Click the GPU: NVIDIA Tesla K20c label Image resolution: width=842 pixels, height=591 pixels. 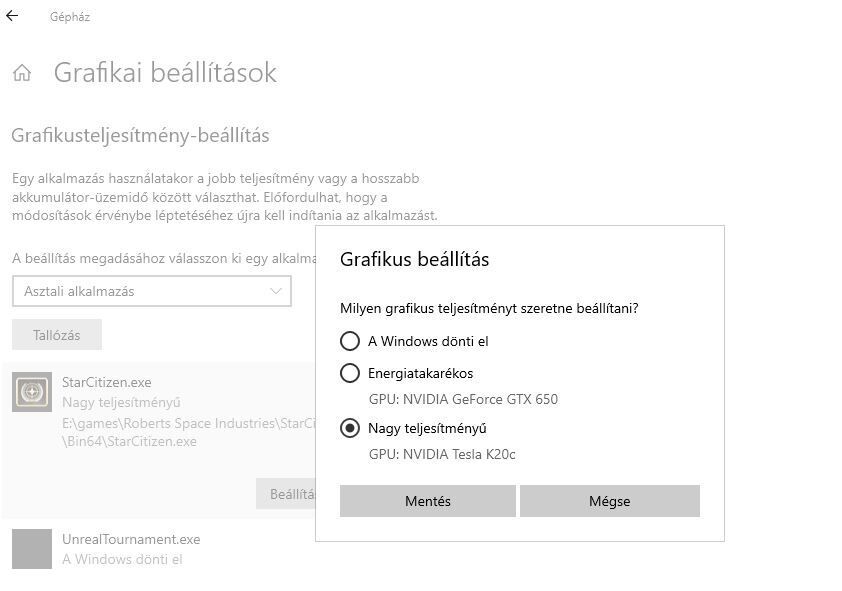click(x=442, y=455)
